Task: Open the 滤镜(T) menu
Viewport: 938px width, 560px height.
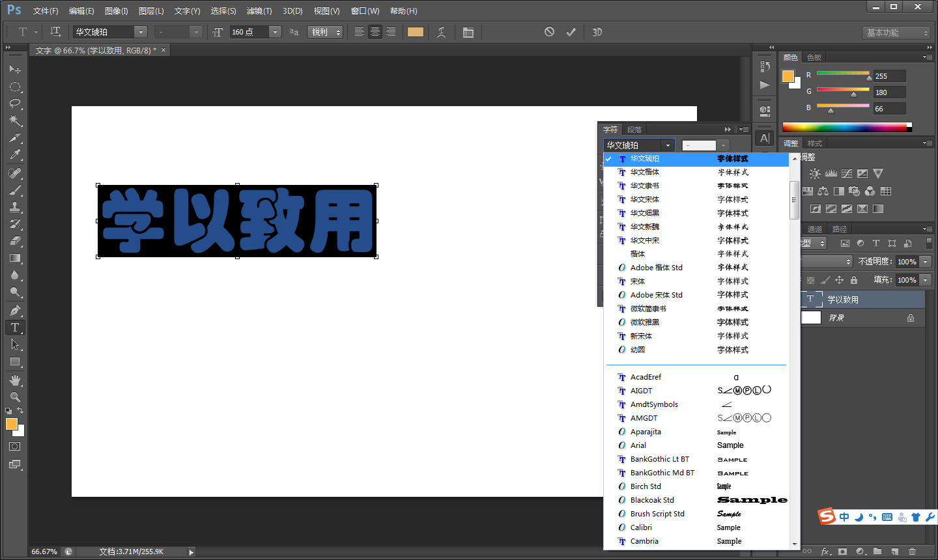Action: click(x=259, y=11)
